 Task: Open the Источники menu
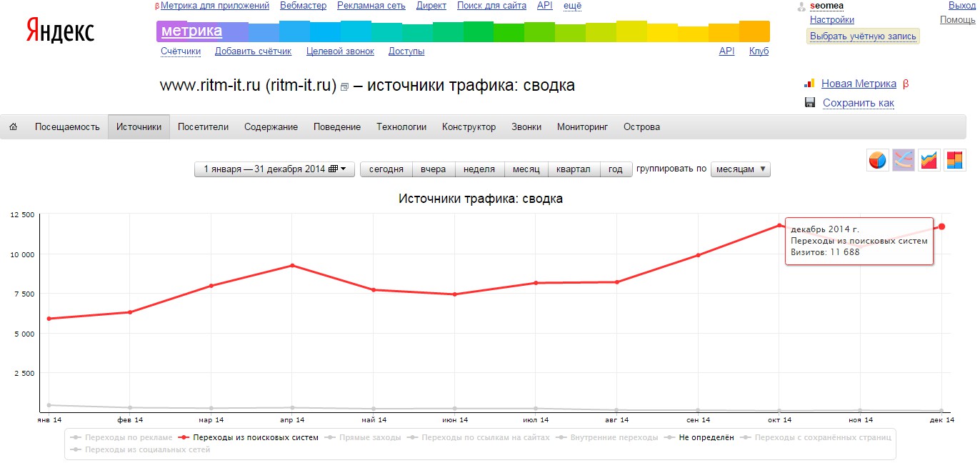pos(139,127)
